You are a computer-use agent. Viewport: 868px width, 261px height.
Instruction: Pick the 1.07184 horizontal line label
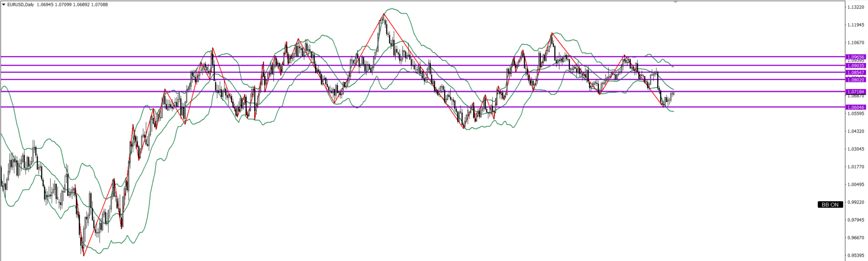tap(856, 92)
